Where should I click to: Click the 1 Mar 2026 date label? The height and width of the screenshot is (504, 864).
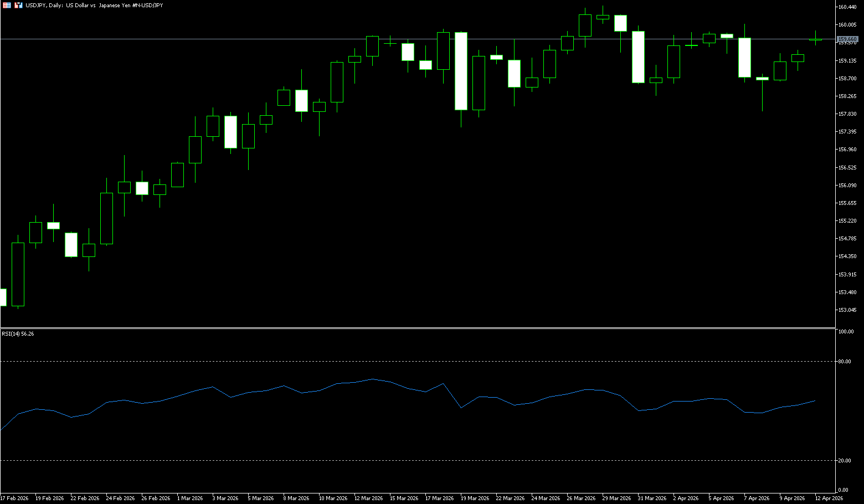coord(190,498)
